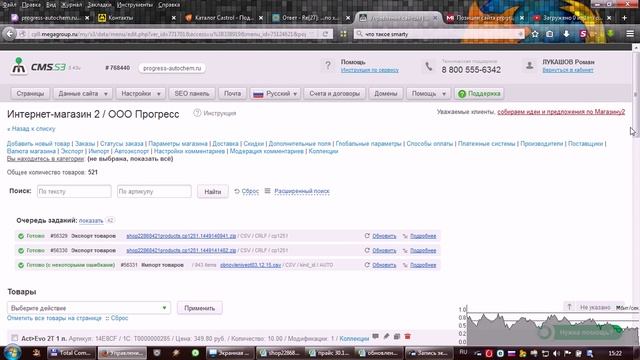Open the Firefox downloads arrow icon
Screen dimensions: 640x360
pyautogui.click(x=567, y=34)
